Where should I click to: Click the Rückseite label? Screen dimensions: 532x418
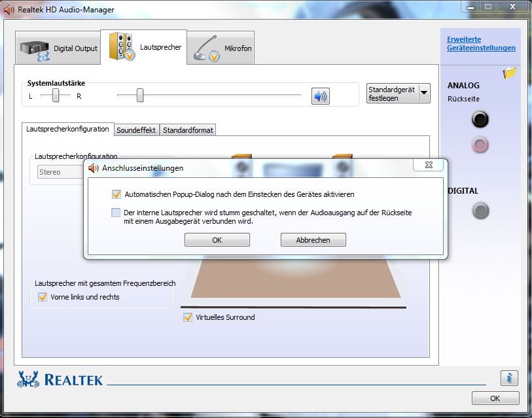(463, 99)
